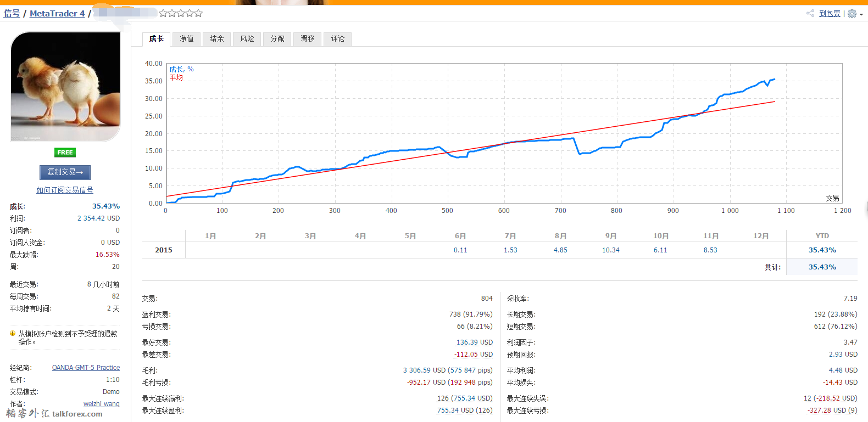This screenshot has height=422, width=868.
Task: Open broker link OANDA-GMT-5 Practice
Action: click(x=86, y=368)
